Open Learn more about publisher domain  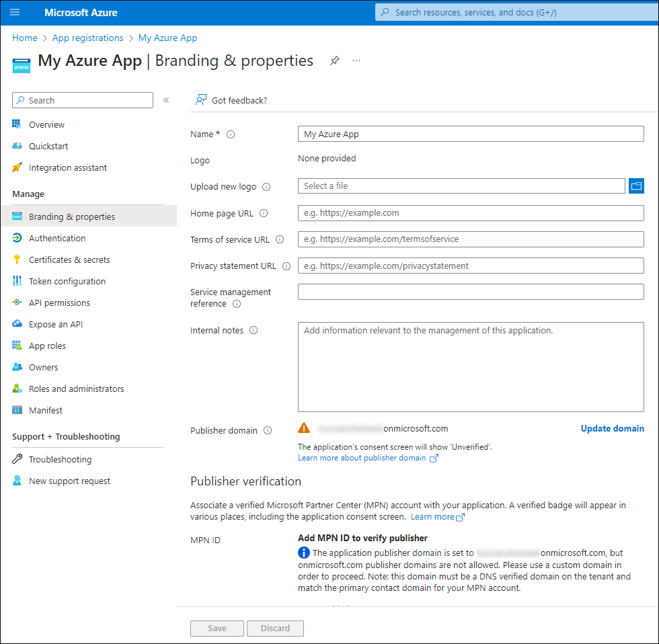click(369, 458)
